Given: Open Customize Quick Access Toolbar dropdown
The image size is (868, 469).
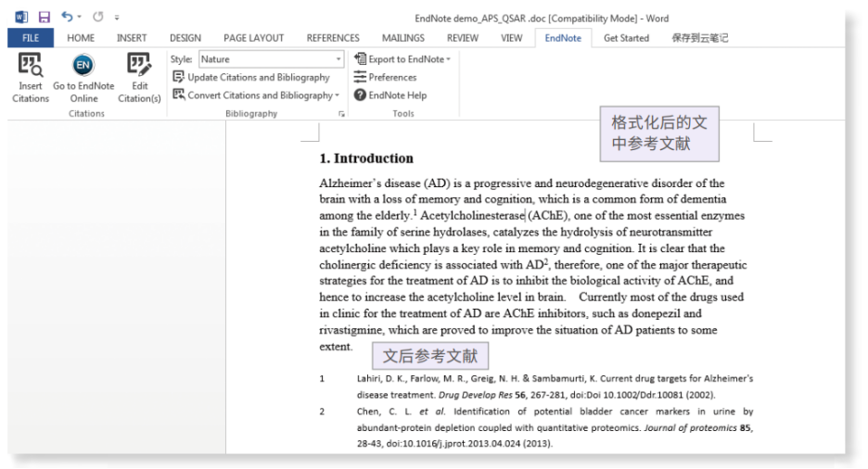Looking at the screenshot, I should (x=117, y=18).
